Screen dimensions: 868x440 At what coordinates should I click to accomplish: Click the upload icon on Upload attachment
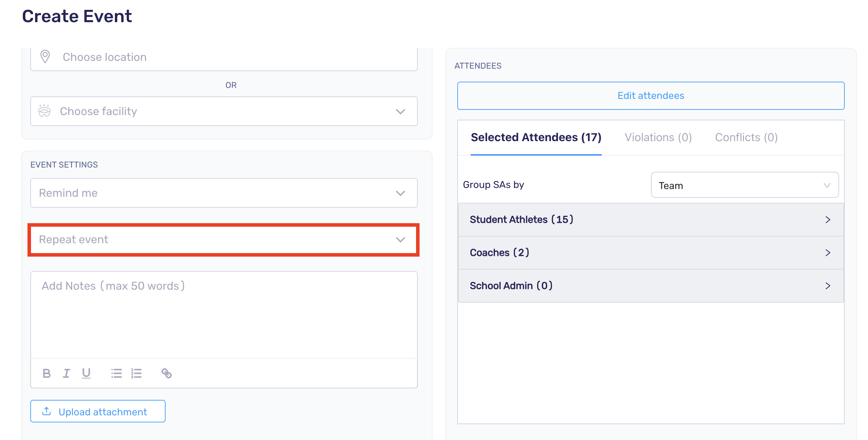click(x=46, y=411)
